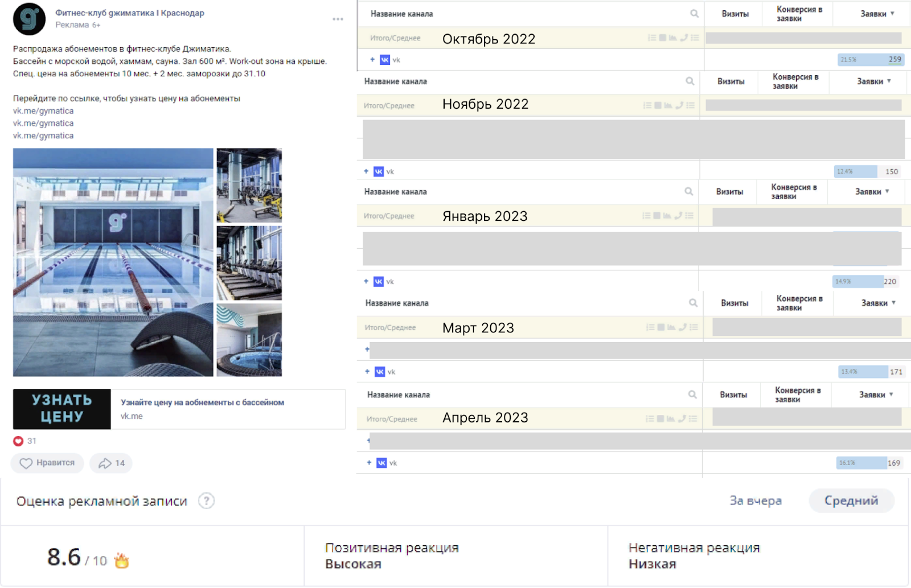Image resolution: width=911 pixels, height=588 pixels.
Task: Open the round jacuzzi photo
Action: (x=249, y=340)
